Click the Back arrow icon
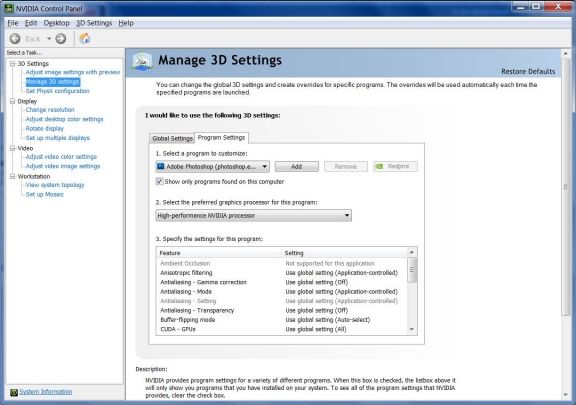 pyautogui.click(x=15, y=39)
